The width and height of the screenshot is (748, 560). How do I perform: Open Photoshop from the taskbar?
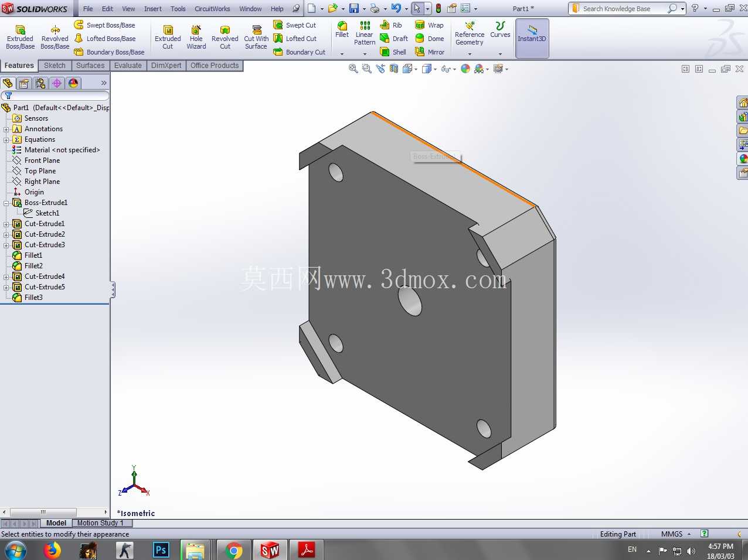point(161,550)
